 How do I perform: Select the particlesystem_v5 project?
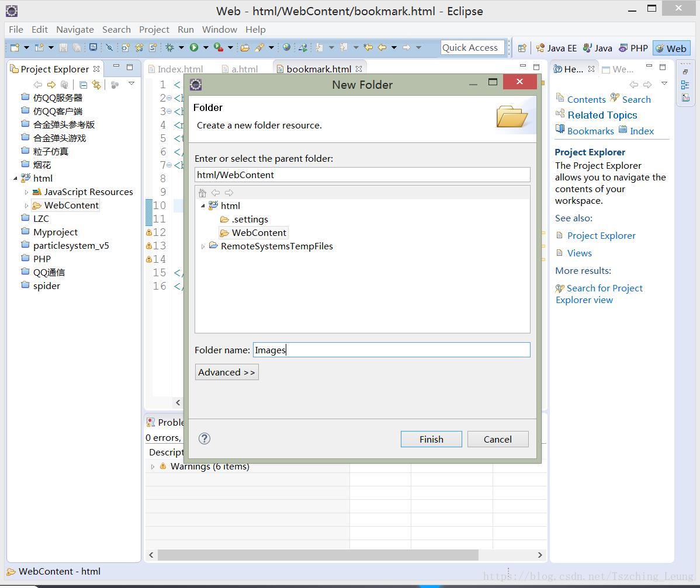point(65,246)
